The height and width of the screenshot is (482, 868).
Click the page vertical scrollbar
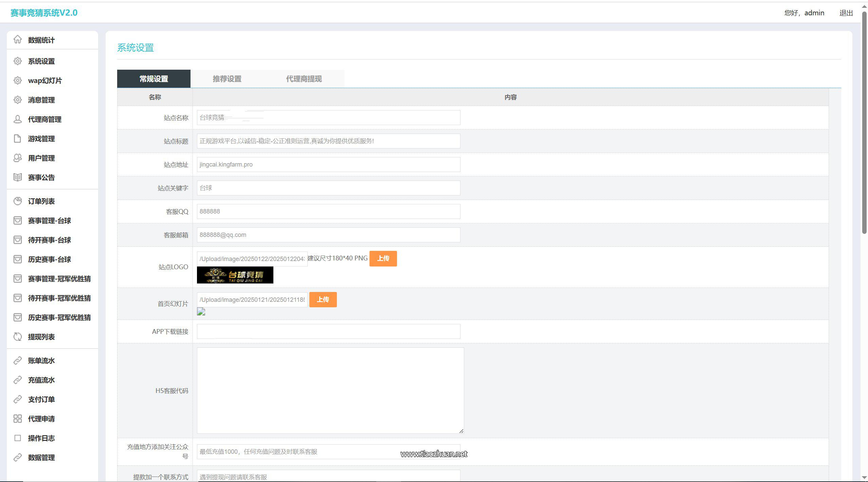[864, 122]
